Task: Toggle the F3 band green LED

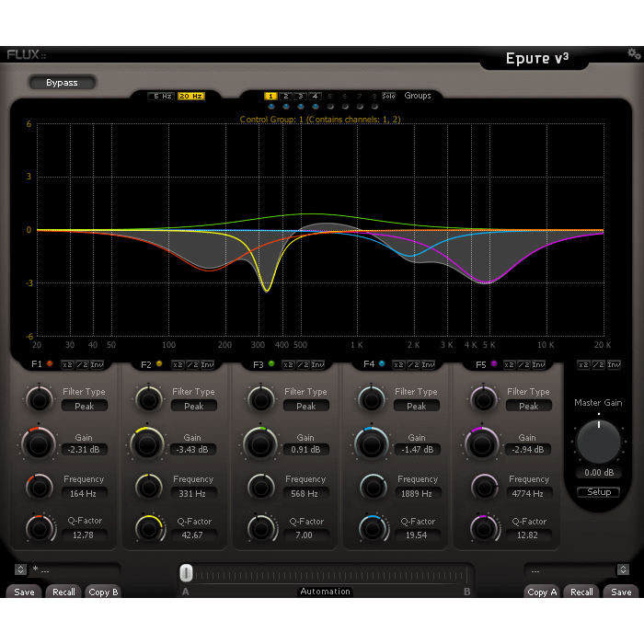Action: coord(271,364)
